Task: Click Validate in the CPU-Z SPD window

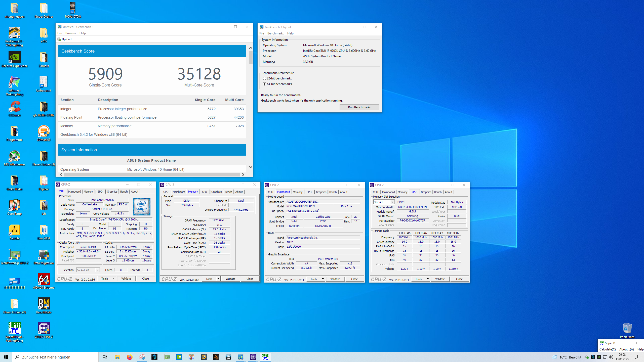Action: coord(440,279)
